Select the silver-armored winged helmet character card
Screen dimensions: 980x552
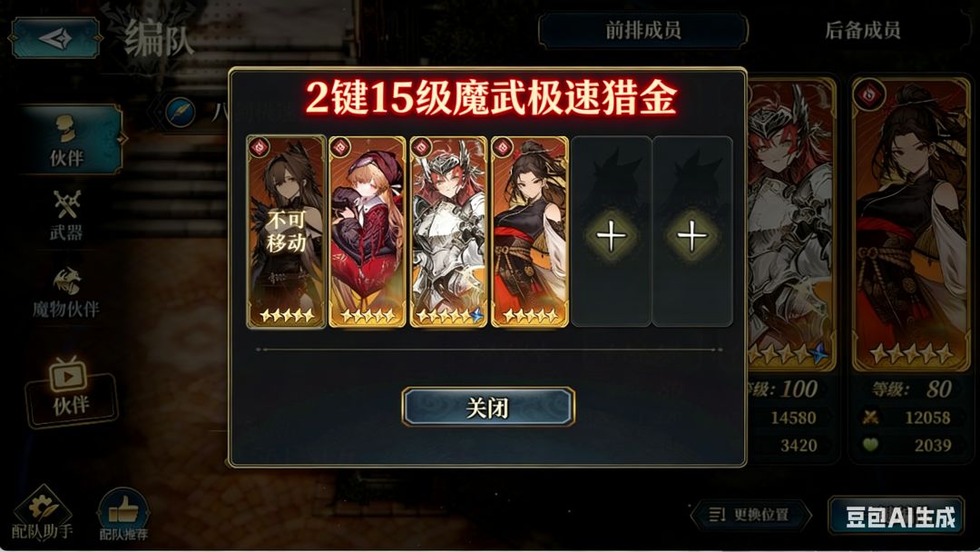[448, 232]
